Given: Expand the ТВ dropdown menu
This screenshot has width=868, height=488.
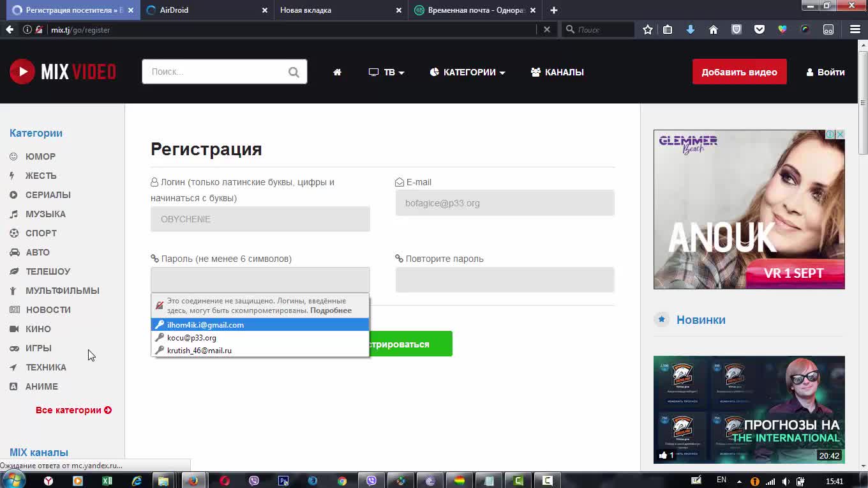Looking at the screenshot, I should [387, 72].
